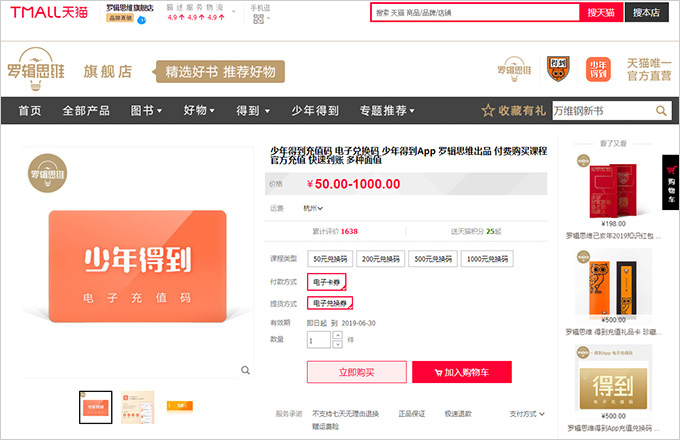Click the blue badge under the store name
Image resolution: width=680 pixels, height=440 pixels.
[x=141, y=20]
